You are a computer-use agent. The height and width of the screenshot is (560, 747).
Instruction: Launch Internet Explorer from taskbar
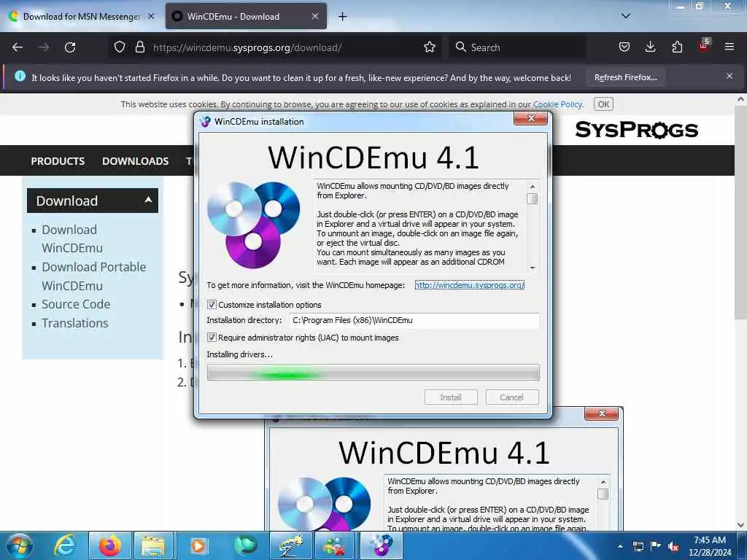[x=65, y=545]
